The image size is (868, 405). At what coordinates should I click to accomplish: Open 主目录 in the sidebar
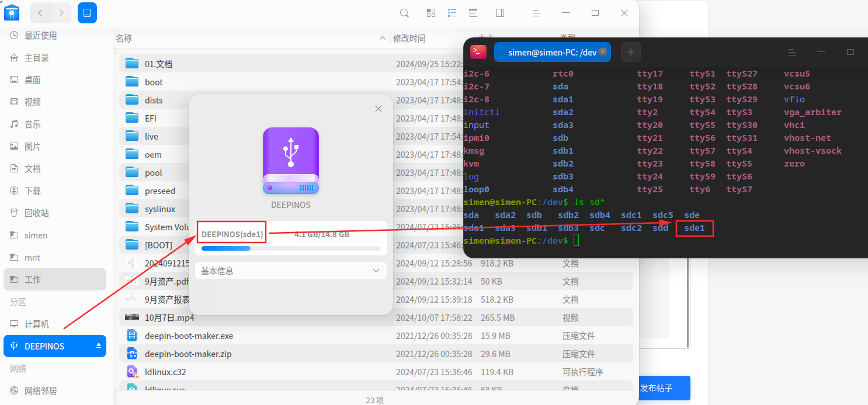click(55, 58)
